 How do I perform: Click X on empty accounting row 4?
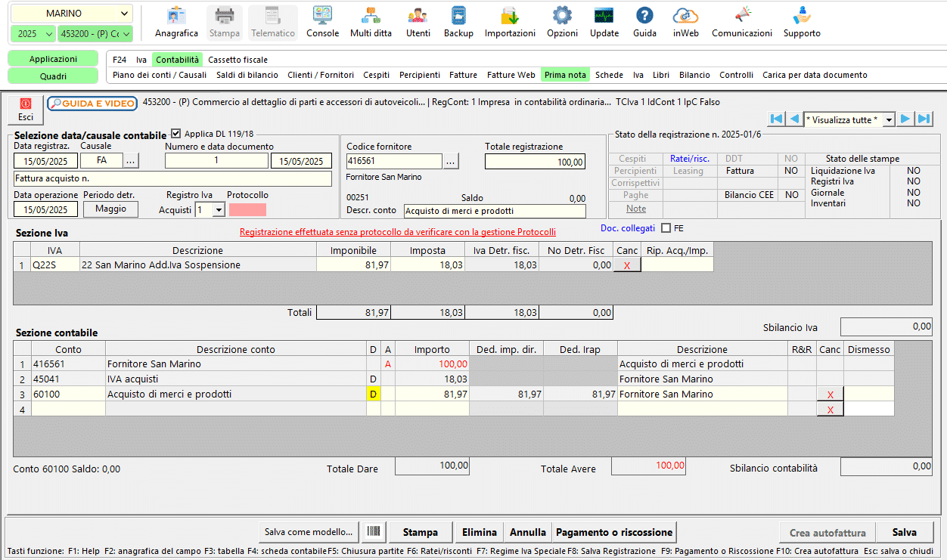[831, 409]
